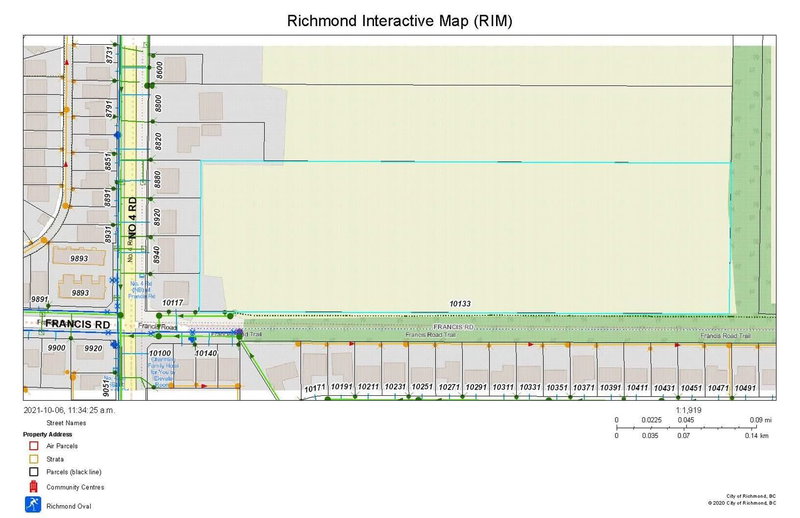The image size is (800, 518).
Task: Click the 10140 address label
Action: (x=206, y=353)
